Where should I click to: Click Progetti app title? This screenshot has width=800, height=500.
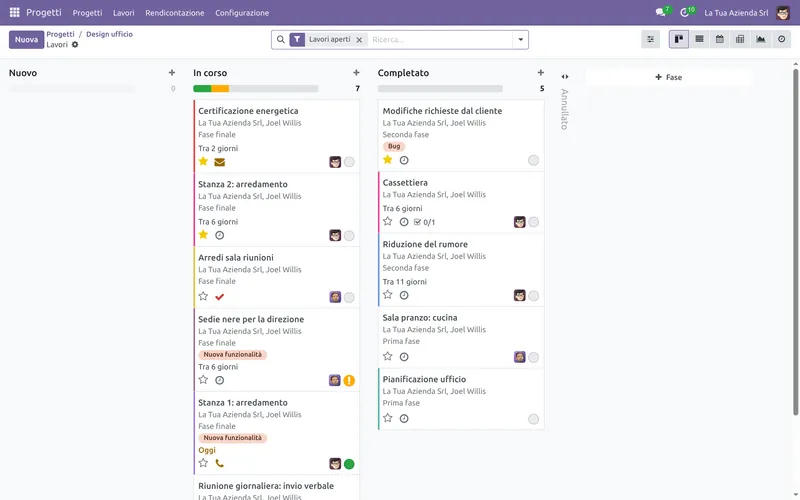[44, 12]
